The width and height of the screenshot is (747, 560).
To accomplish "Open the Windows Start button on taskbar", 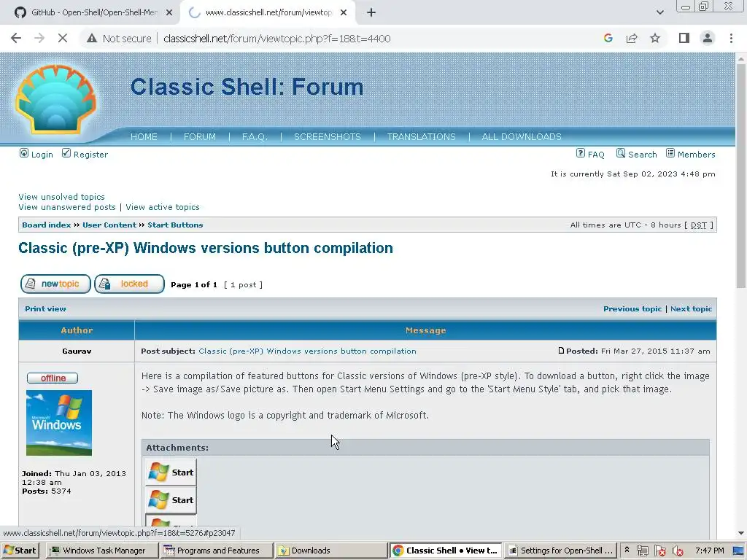I will 20,551.
